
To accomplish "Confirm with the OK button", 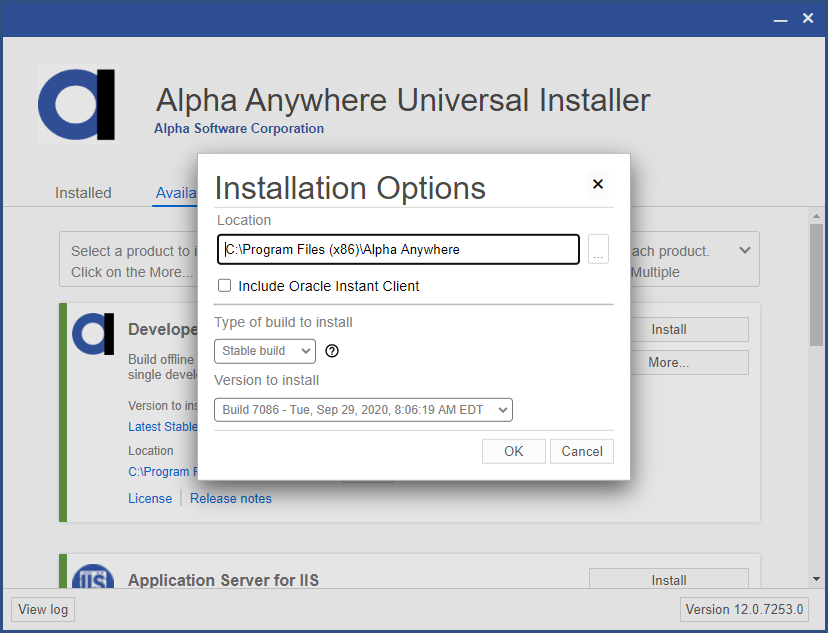I will click(513, 451).
